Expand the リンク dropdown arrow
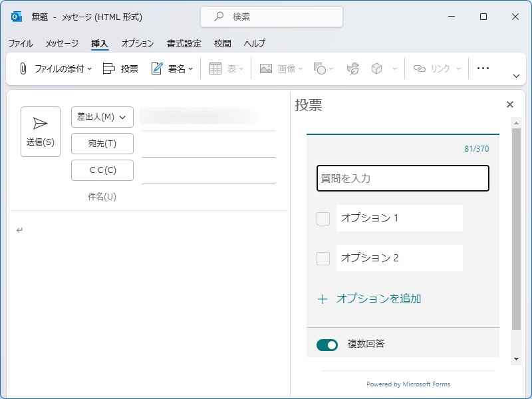532x399 pixels. click(x=458, y=69)
